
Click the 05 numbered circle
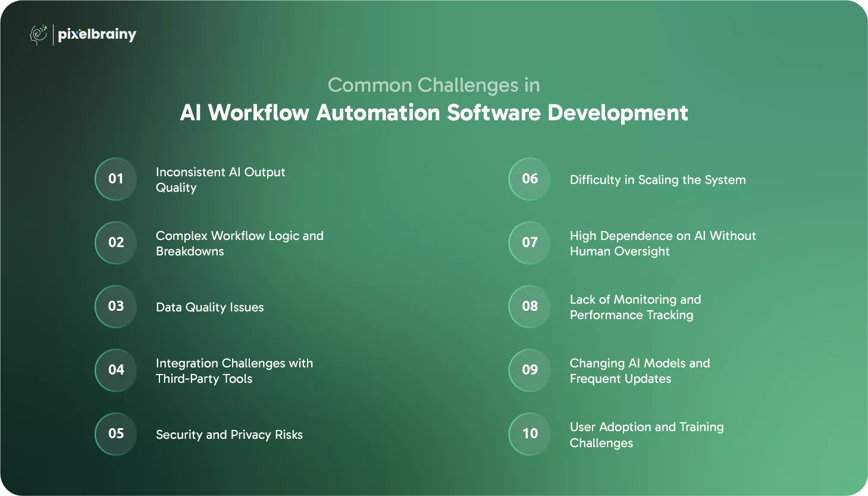tap(116, 434)
